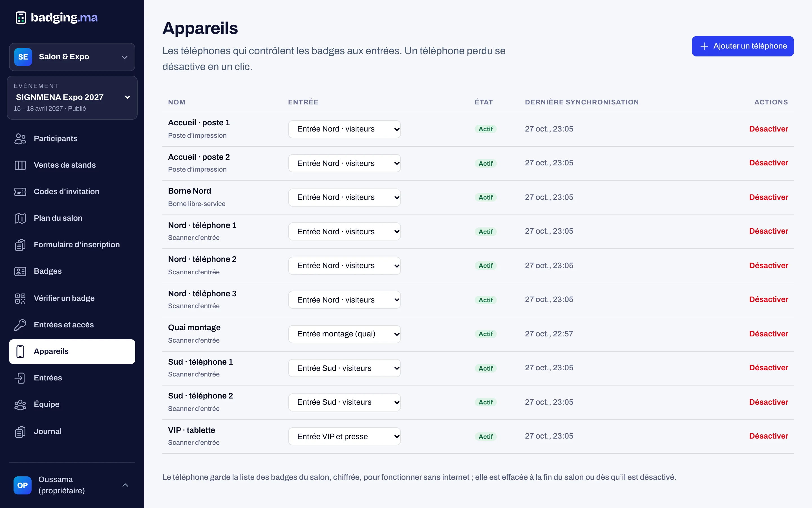Open the entrance dropdown for Borne Nord
The width and height of the screenshot is (812, 508).
pos(344,197)
